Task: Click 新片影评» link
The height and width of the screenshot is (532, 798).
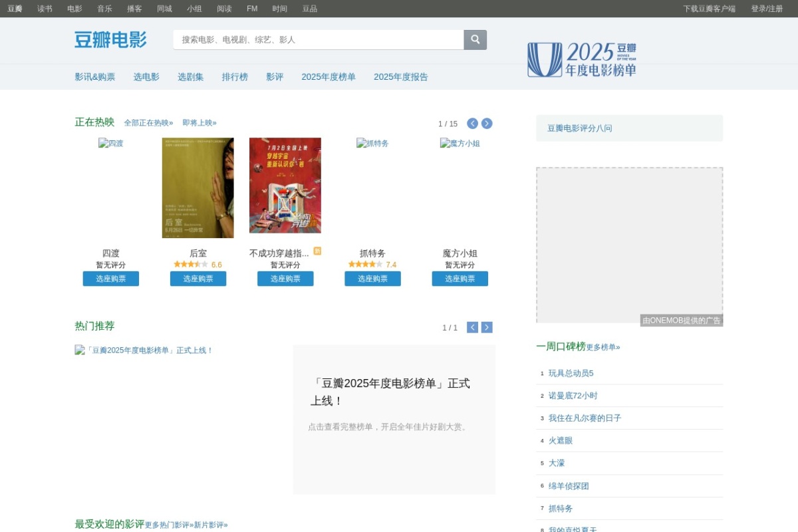Action: click(x=211, y=525)
